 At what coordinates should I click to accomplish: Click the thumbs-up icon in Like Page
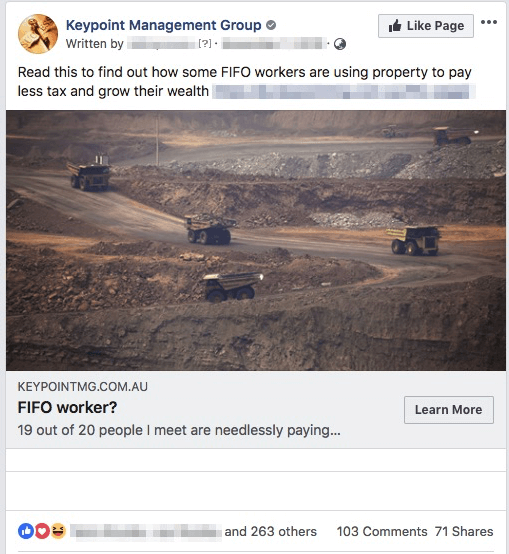tap(395, 26)
